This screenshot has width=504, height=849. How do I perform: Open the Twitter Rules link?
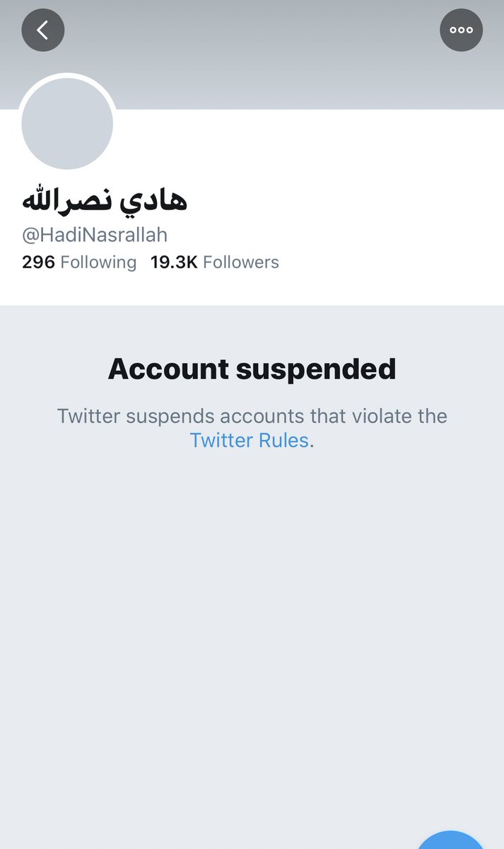(x=250, y=440)
